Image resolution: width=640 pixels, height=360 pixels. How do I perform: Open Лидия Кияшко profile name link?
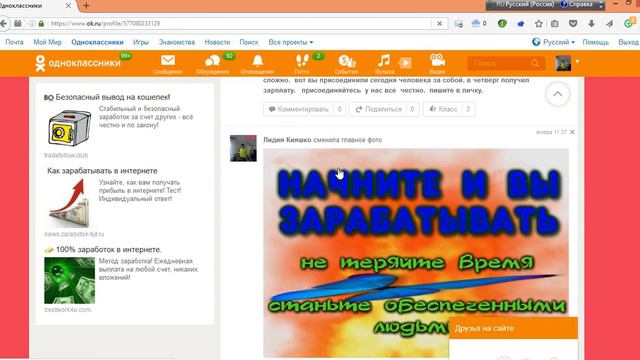pos(287,140)
